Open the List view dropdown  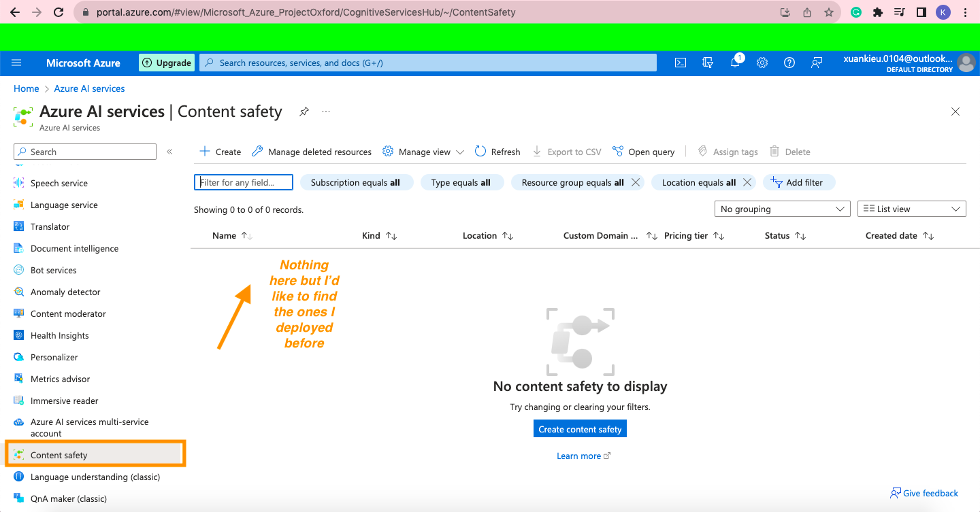click(x=912, y=209)
